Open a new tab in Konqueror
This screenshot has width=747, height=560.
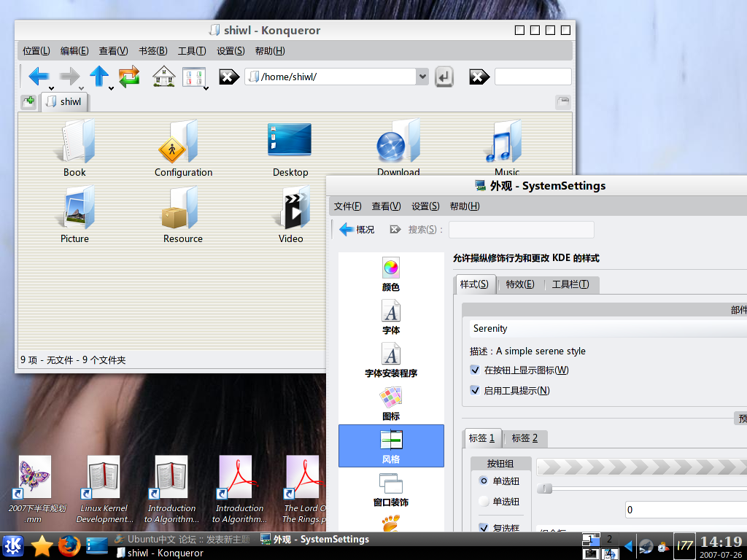pos(28,102)
